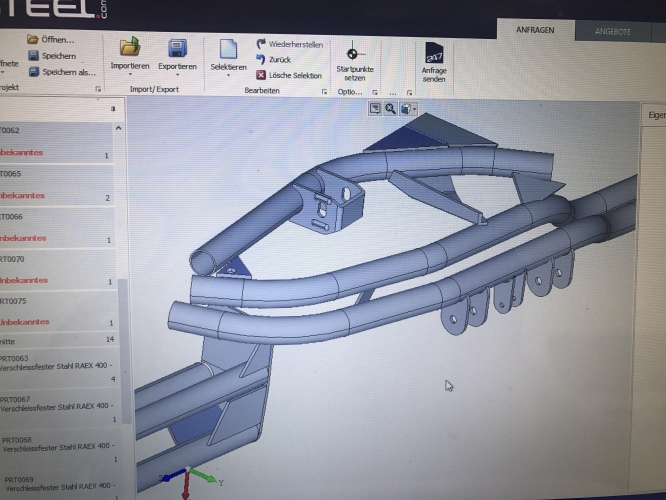Switch to the ANFRAGEN tab

[x=536, y=30]
